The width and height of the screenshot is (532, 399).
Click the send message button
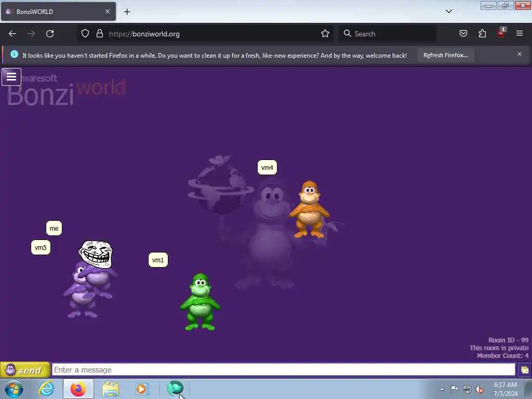[25, 370]
